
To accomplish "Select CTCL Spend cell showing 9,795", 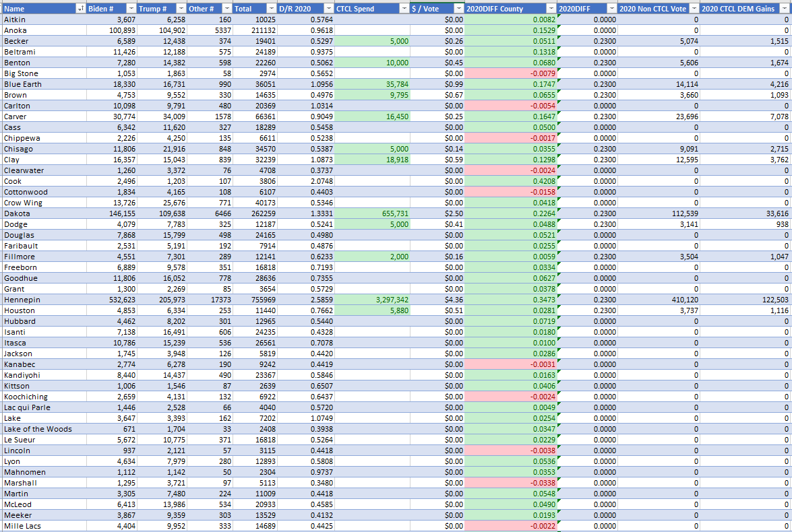I will 372,95.
